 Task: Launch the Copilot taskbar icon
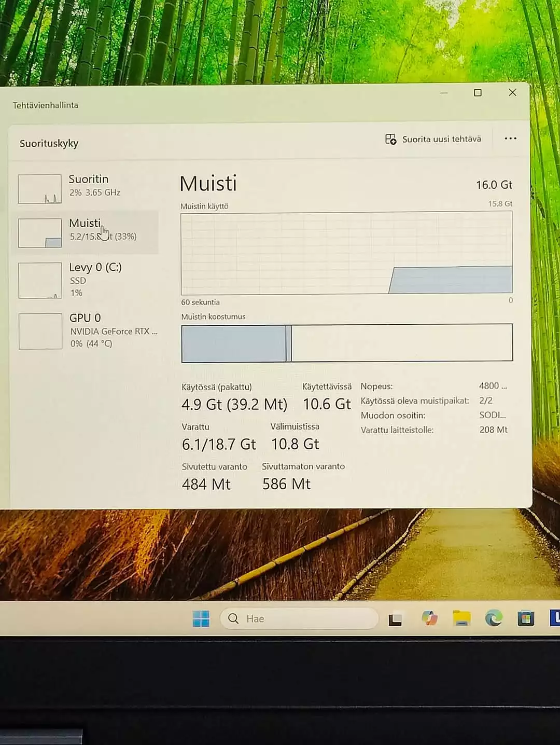pos(429,618)
